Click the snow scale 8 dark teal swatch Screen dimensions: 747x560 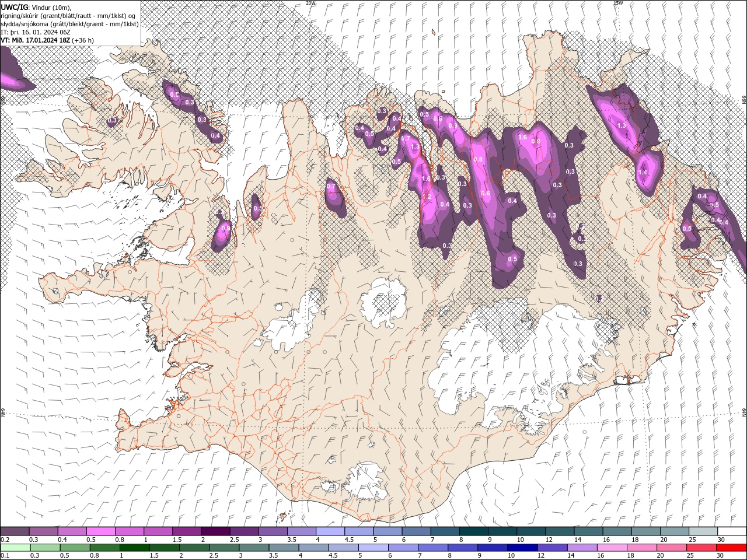(x=473, y=531)
